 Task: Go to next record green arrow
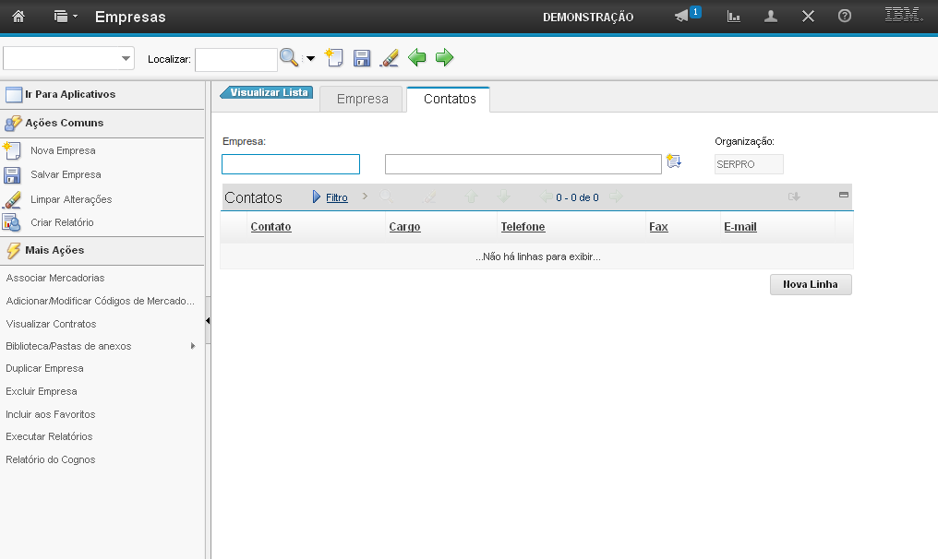[x=445, y=59]
